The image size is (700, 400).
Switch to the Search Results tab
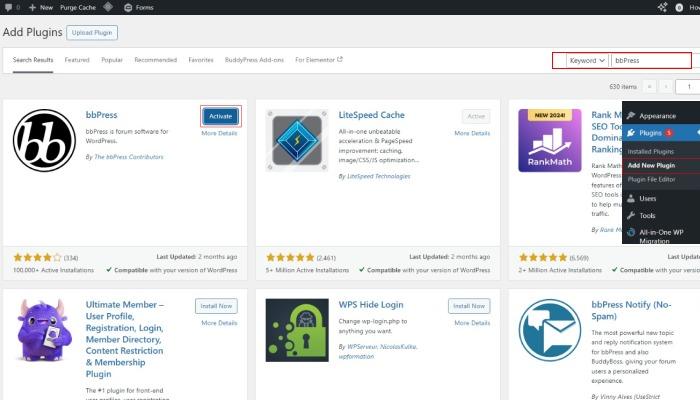33,60
